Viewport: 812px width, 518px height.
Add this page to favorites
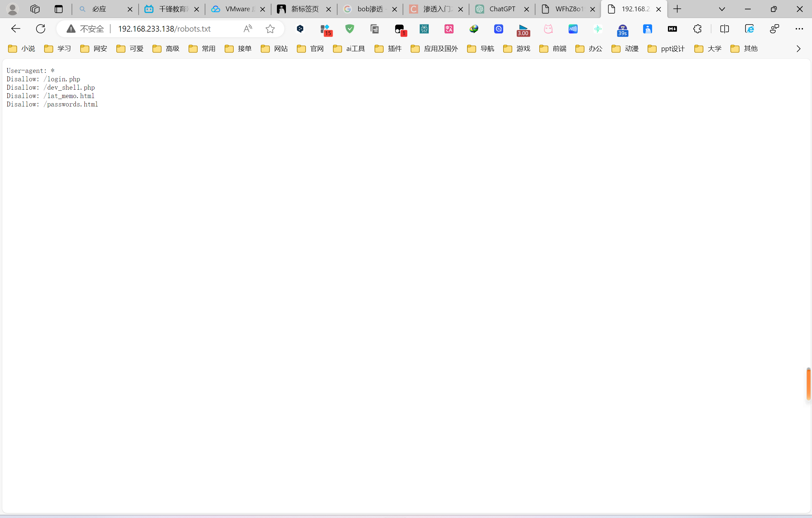pyautogui.click(x=270, y=29)
